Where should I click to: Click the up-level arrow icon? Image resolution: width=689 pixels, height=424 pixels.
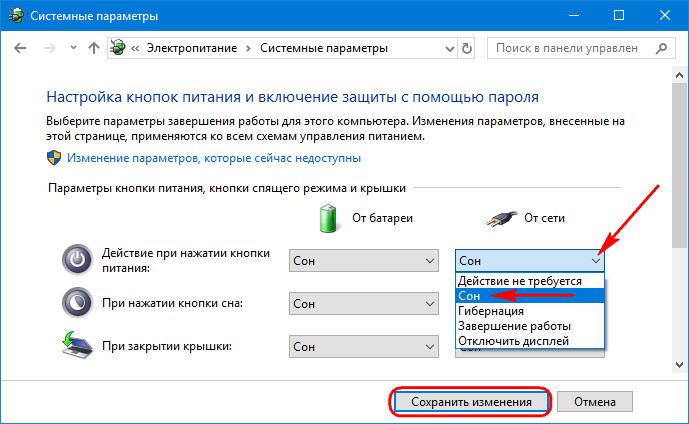point(94,48)
